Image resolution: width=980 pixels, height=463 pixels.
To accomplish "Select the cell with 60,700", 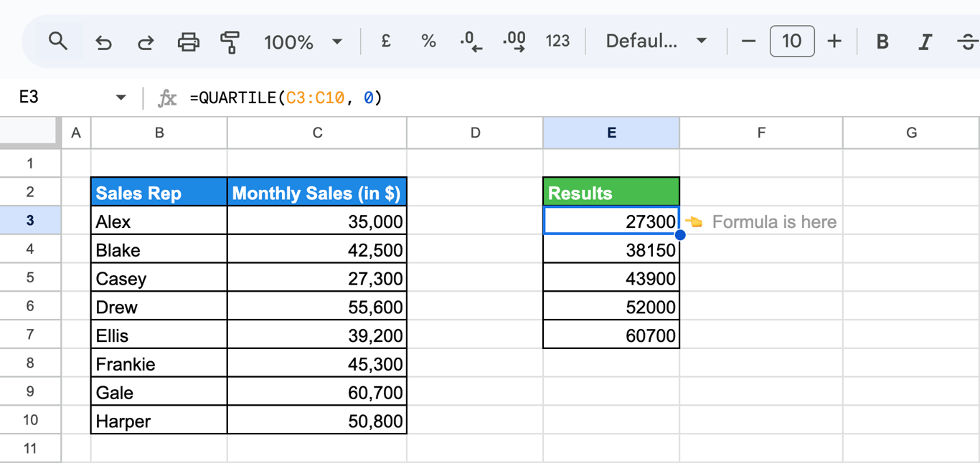I will (x=317, y=392).
